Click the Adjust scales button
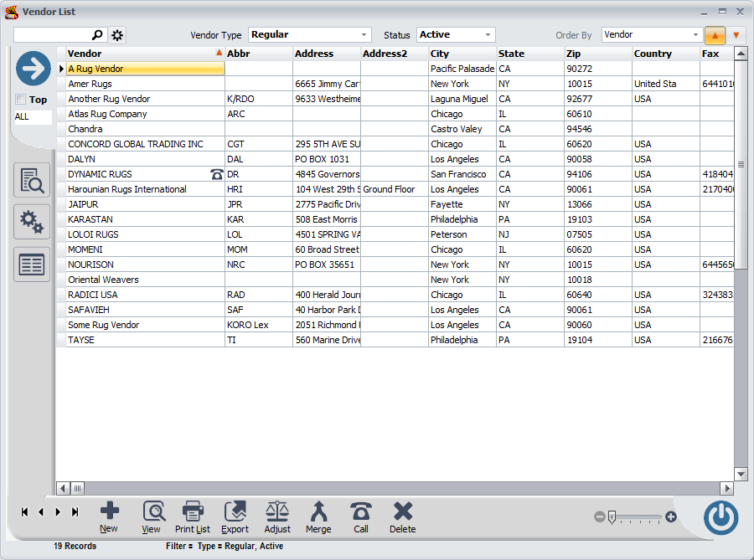754x560 pixels. [277, 517]
